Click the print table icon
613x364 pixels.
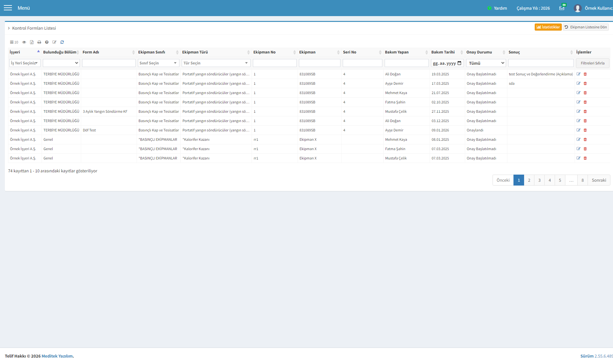click(x=39, y=42)
